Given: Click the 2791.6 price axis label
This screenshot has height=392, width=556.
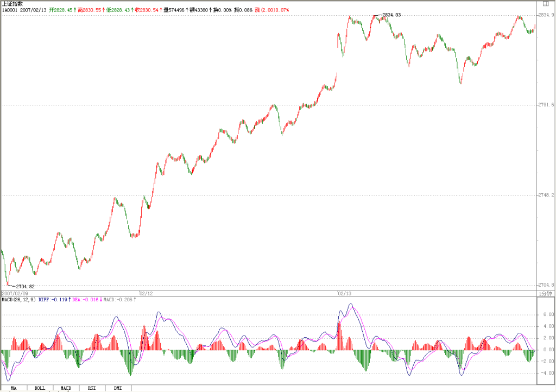Looking at the screenshot, I should coord(546,105).
